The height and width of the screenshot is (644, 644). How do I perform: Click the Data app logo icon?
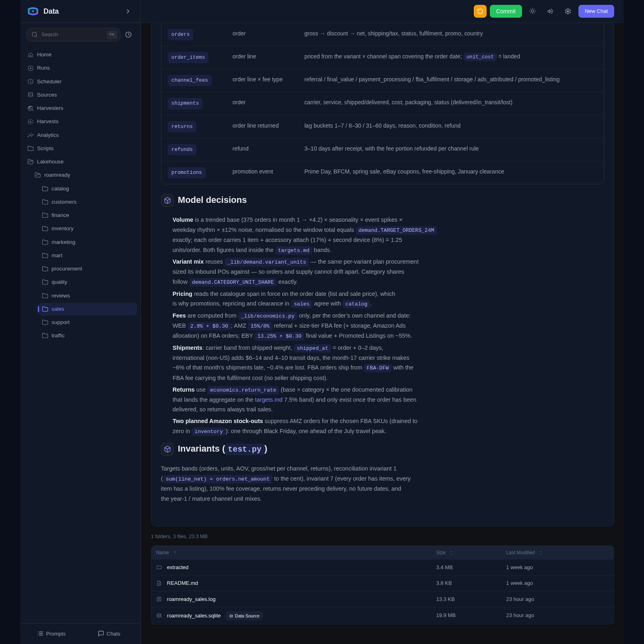coord(33,11)
